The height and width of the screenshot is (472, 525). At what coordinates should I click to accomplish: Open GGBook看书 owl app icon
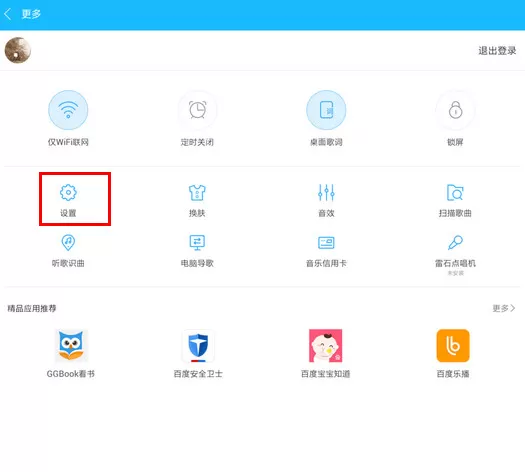coord(71,345)
